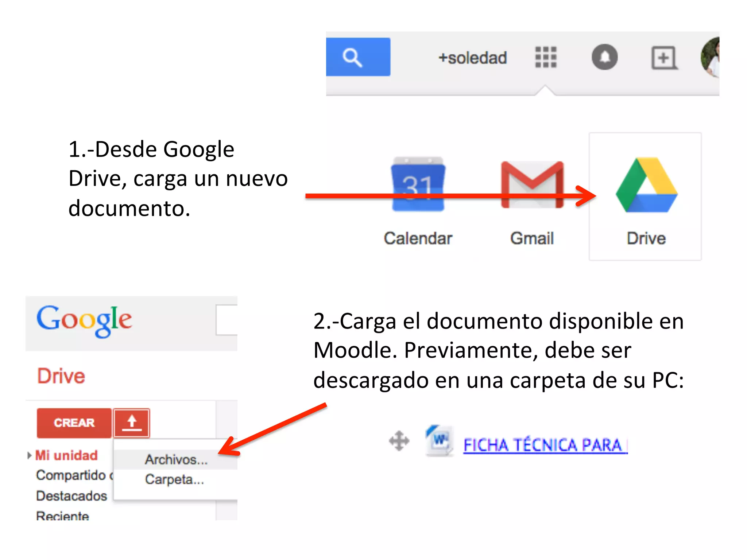Click the CREAR button
This screenshot has height=560, width=747.
[74, 423]
